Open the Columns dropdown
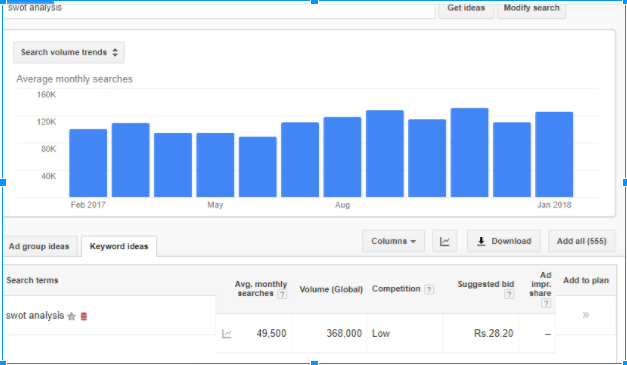This screenshot has width=627, height=365. point(393,241)
